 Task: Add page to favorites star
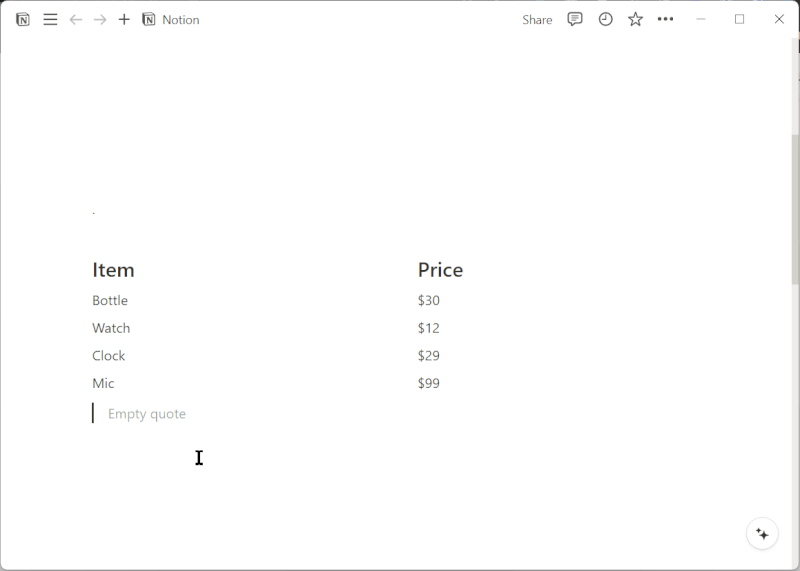tap(635, 19)
